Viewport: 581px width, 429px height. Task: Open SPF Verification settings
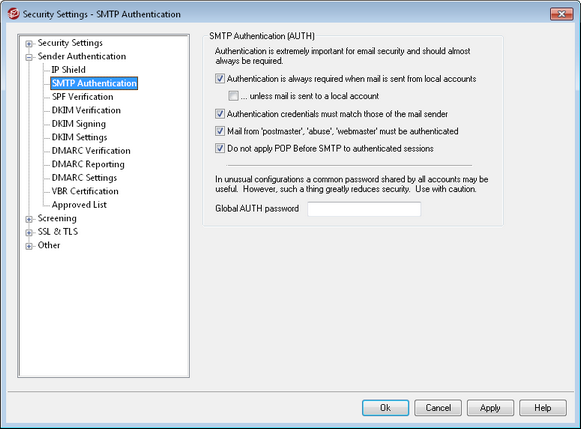click(x=82, y=97)
